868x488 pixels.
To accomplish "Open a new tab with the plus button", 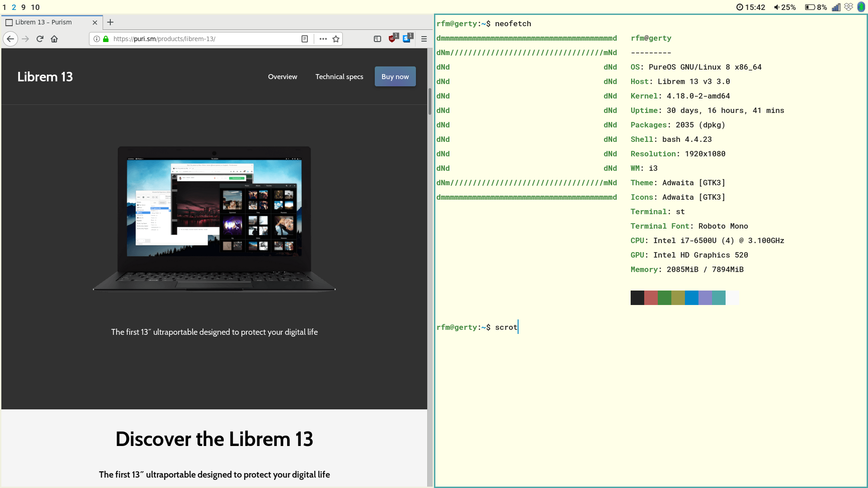I will 110,22.
